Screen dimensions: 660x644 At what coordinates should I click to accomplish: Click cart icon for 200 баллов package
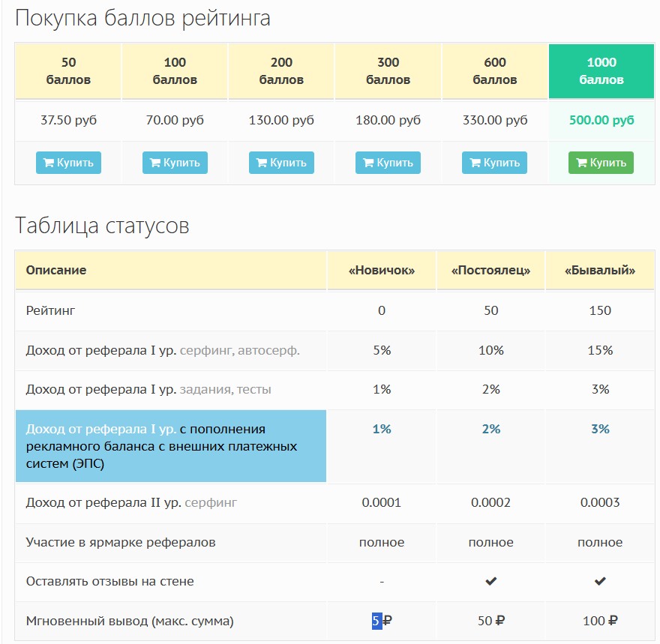[262, 163]
